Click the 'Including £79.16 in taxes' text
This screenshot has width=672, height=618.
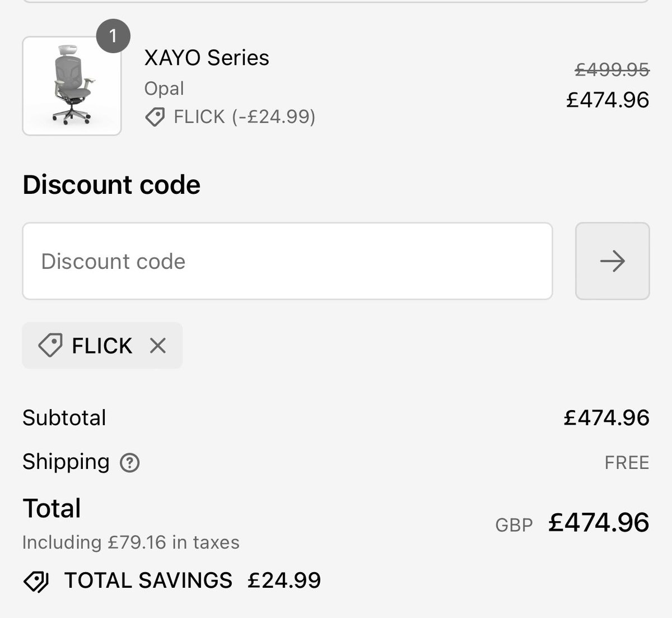(131, 542)
